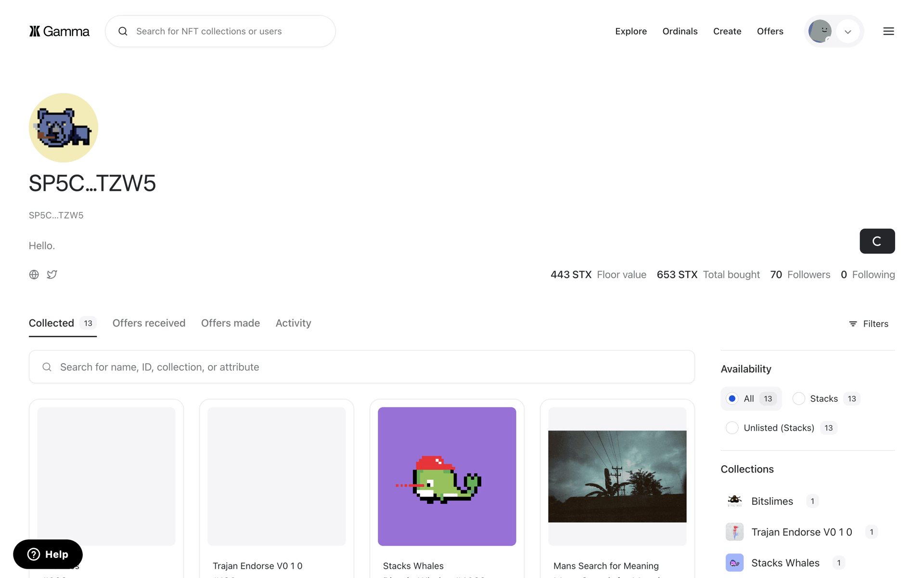
Task: Click the account avatar in header
Action: [820, 31]
